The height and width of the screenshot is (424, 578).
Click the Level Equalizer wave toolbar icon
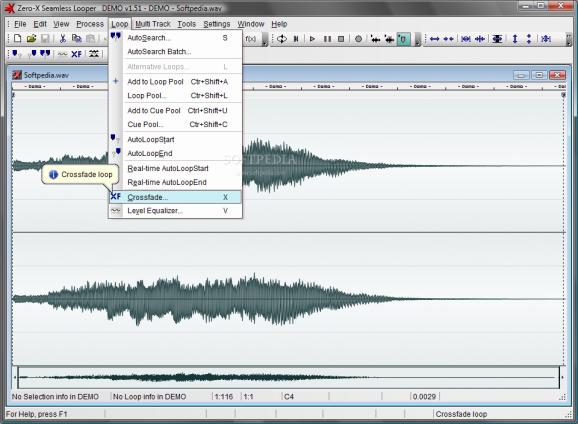click(62, 54)
